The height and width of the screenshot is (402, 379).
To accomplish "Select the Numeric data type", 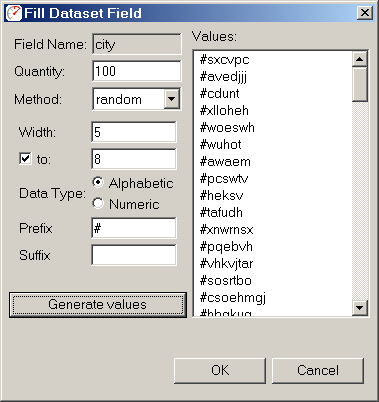I will [x=98, y=203].
